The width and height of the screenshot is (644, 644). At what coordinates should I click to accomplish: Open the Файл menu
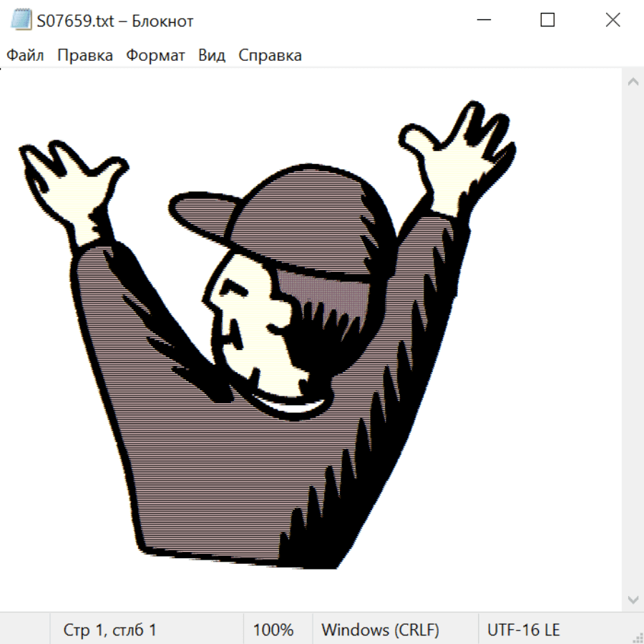point(26,56)
